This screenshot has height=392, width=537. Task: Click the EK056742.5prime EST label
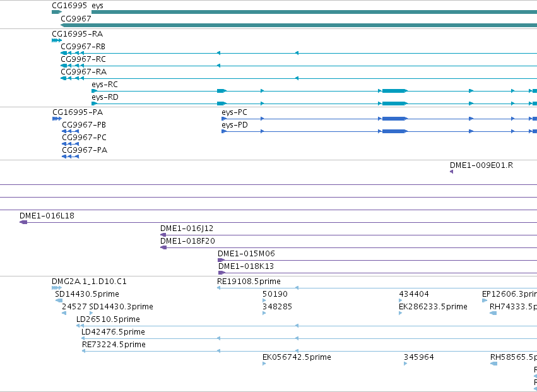tap(297, 357)
